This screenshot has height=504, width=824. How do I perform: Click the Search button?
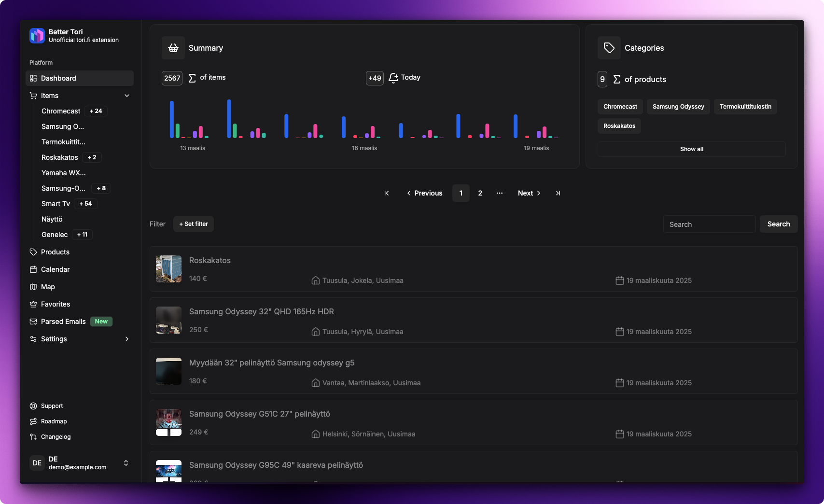(x=779, y=224)
